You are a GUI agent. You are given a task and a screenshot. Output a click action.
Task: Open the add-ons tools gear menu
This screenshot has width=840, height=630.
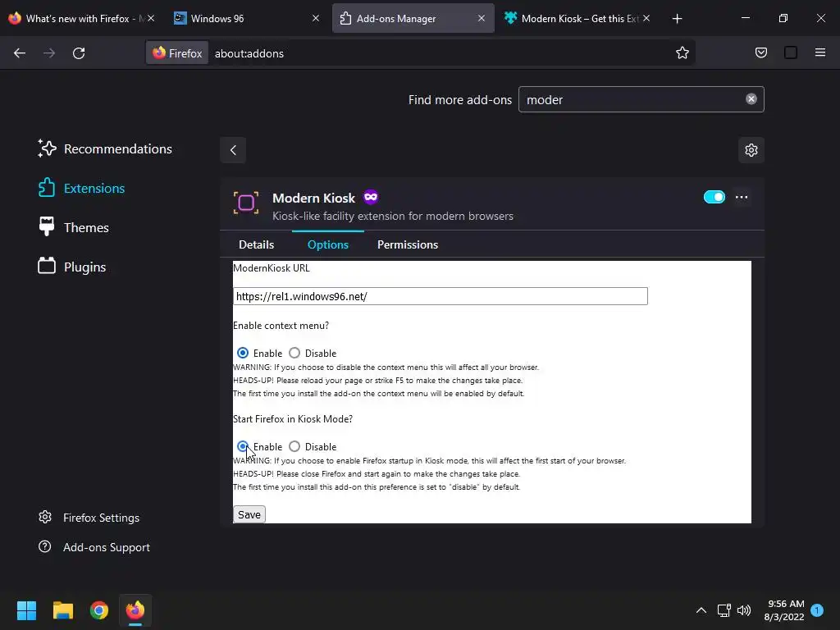pos(751,150)
